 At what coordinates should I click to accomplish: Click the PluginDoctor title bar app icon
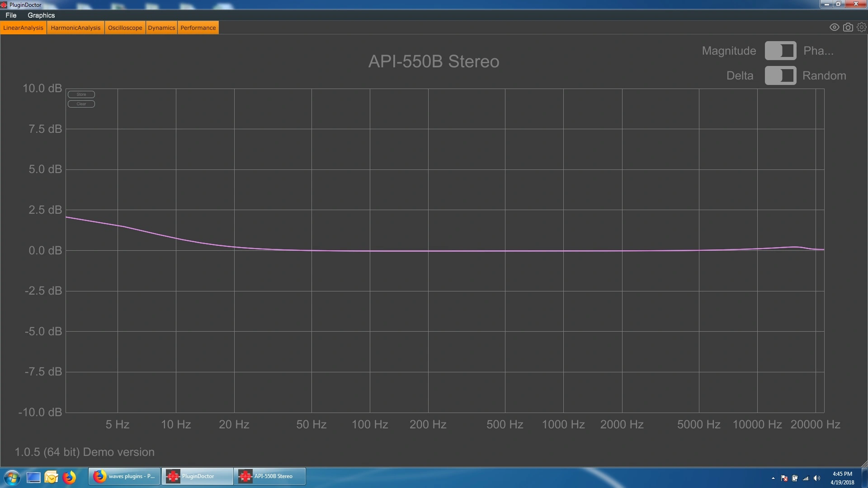[x=4, y=5]
